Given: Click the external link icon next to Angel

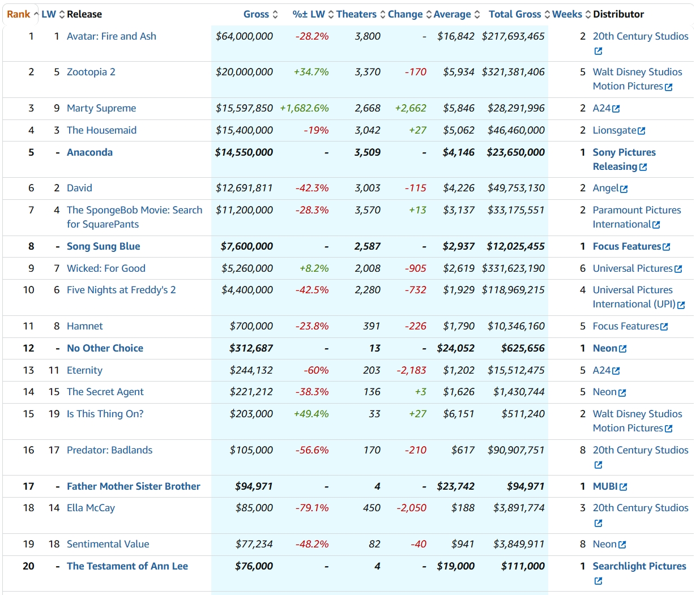Looking at the screenshot, I should click(624, 189).
